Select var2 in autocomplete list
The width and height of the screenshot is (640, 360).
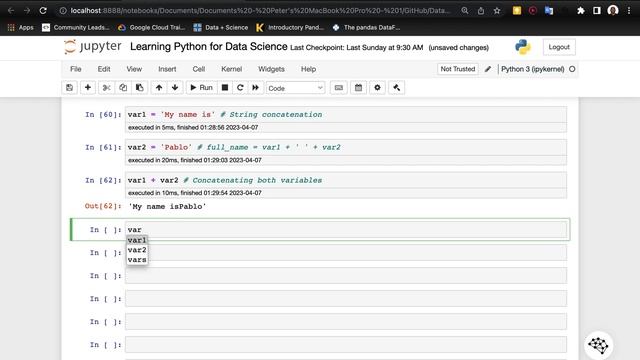pos(137,250)
